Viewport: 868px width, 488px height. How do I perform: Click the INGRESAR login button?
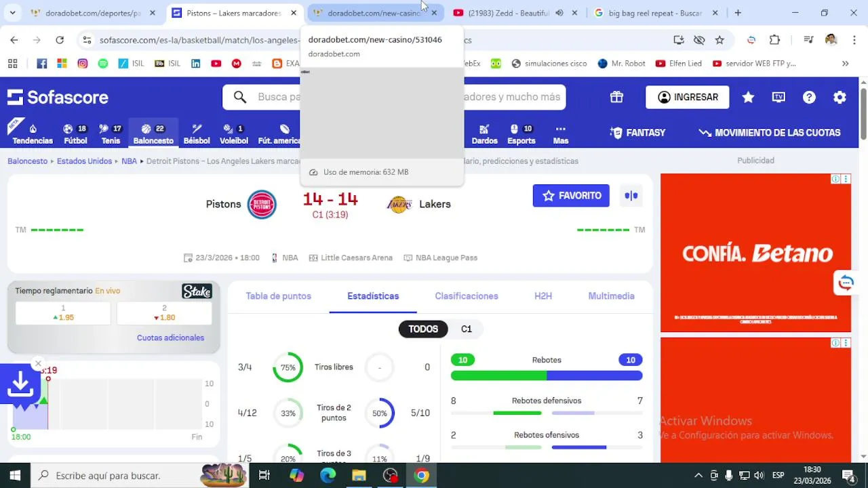688,97
